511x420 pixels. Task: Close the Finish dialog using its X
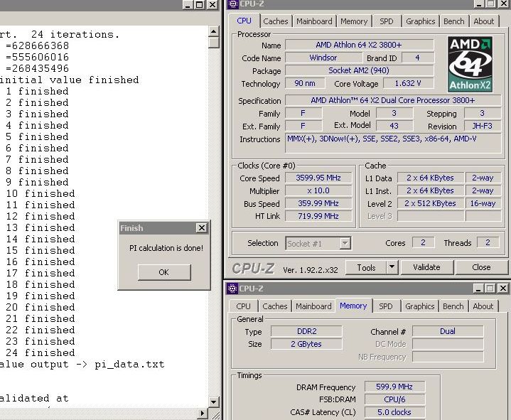tap(202, 228)
